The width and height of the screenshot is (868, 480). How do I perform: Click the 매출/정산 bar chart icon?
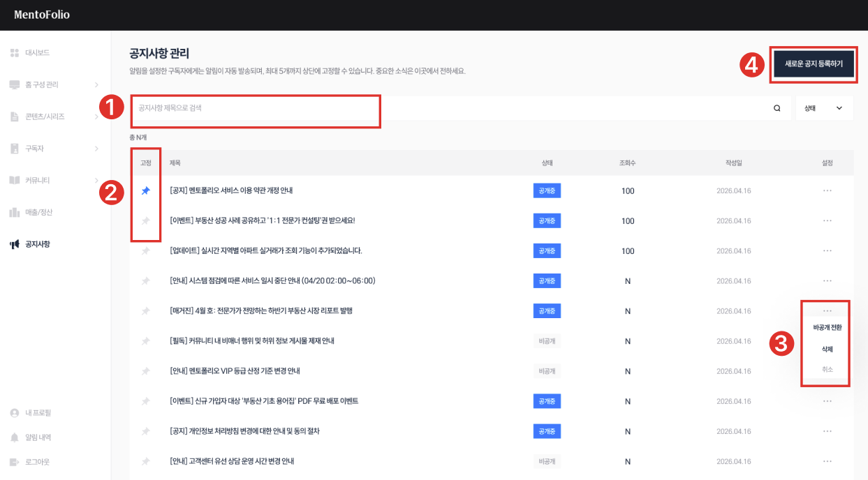[x=14, y=212]
